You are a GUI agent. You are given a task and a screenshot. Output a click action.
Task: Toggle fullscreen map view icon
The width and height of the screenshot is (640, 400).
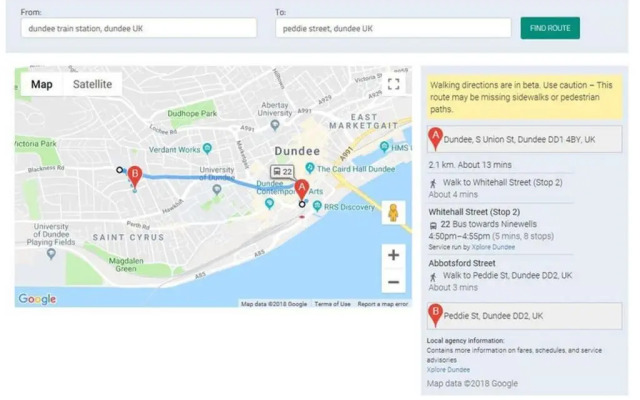pyautogui.click(x=393, y=84)
